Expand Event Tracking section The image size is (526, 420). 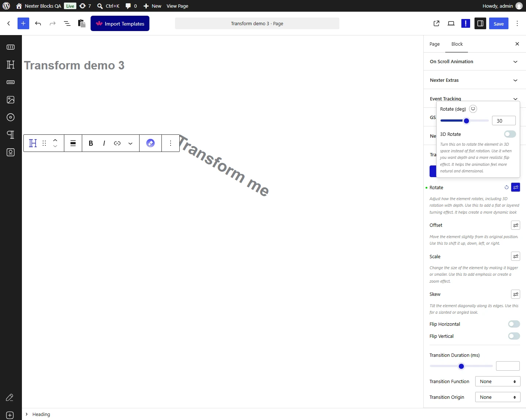point(474,99)
